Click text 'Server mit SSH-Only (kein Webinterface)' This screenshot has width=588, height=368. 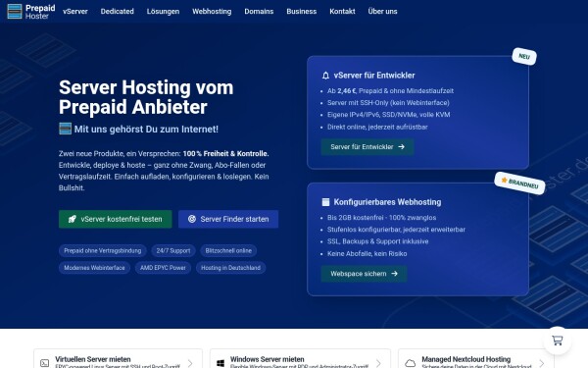[x=388, y=103]
